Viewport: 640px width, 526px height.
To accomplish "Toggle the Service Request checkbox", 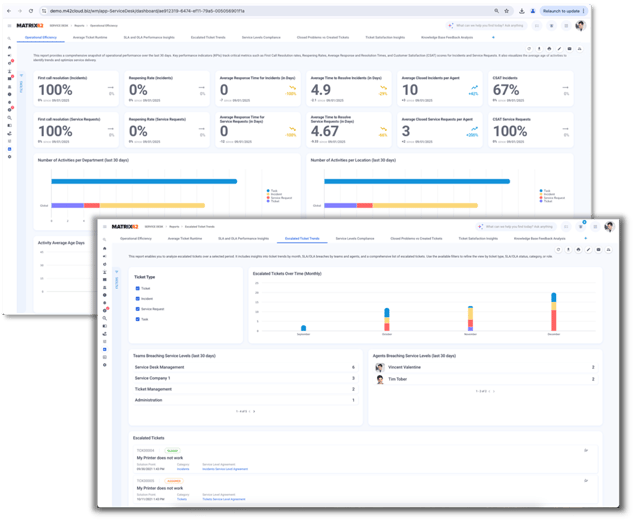I will pyautogui.click(x=137, y=309).
